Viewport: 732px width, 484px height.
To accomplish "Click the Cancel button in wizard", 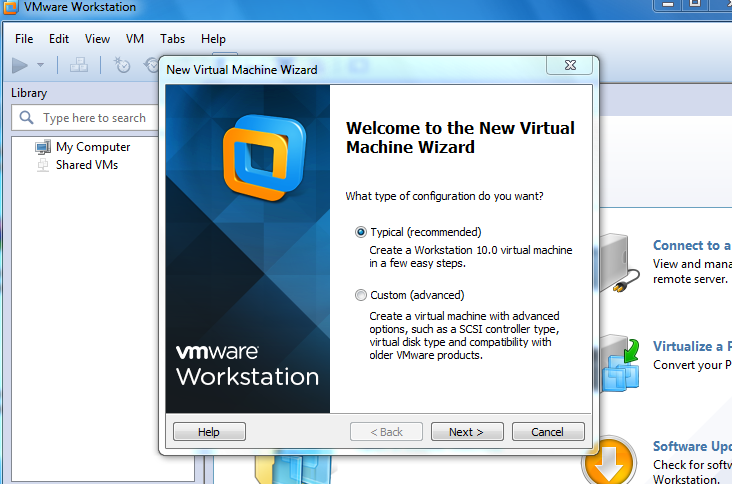I will tap(548, 432).
